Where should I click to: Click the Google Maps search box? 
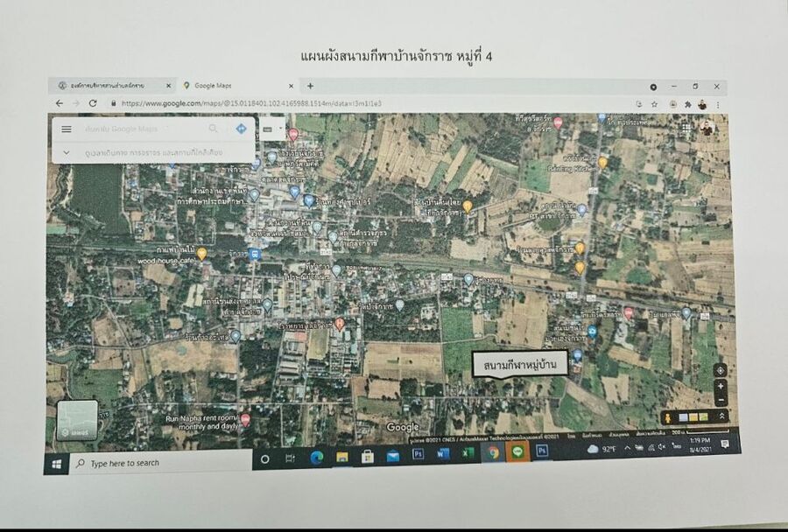click(140, 129)
